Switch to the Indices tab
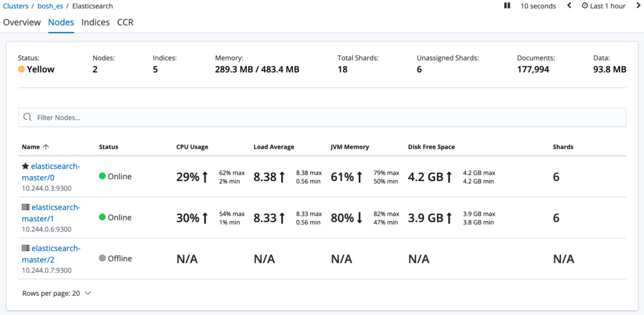Image resolution: width=644 pixels, height=315 pixels. [x=96, y=22]
